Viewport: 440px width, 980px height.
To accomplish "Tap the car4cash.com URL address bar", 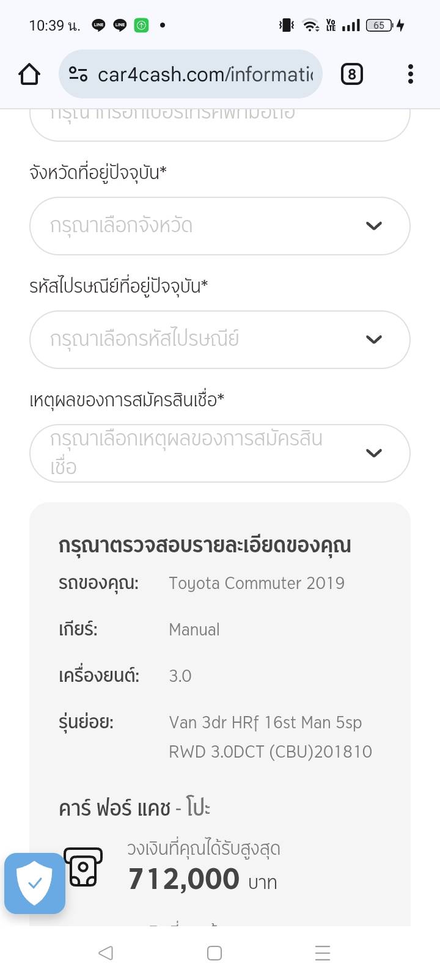I will (205, 75).
